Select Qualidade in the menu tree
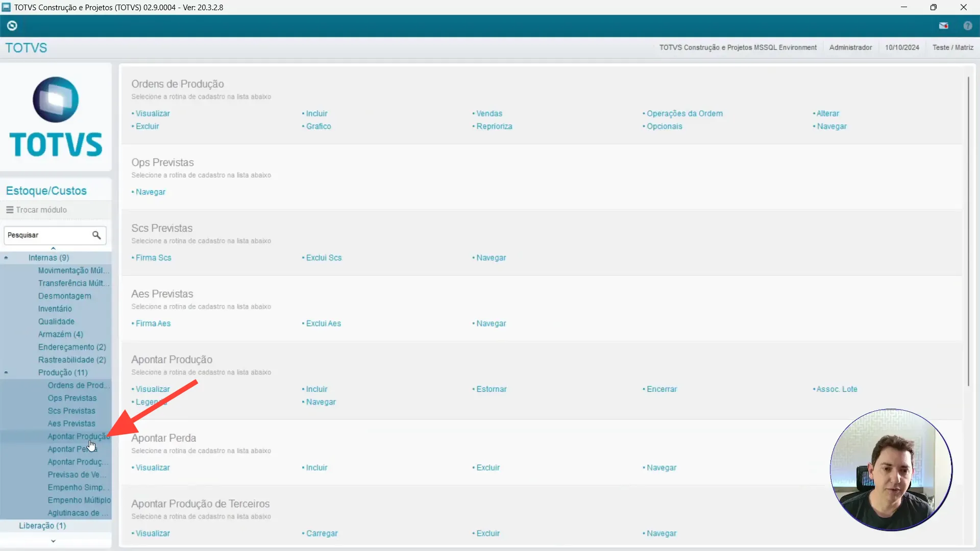Viewport: 980px width, 551px height. [x=56, y=321]
